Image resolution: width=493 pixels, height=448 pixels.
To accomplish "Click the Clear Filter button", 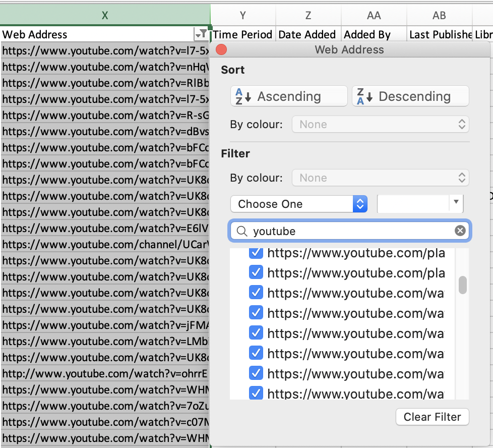I will coord(433,417).
